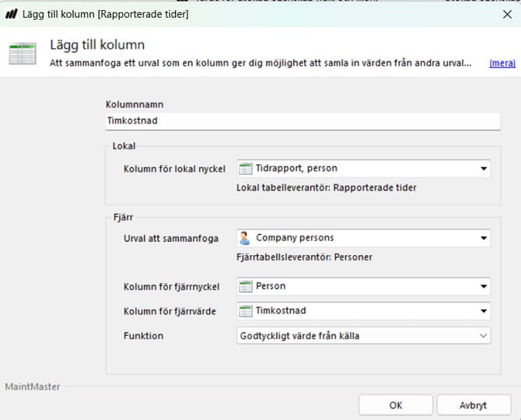Click the large table icon in header

pyautogui.click(x=22, y=54)
